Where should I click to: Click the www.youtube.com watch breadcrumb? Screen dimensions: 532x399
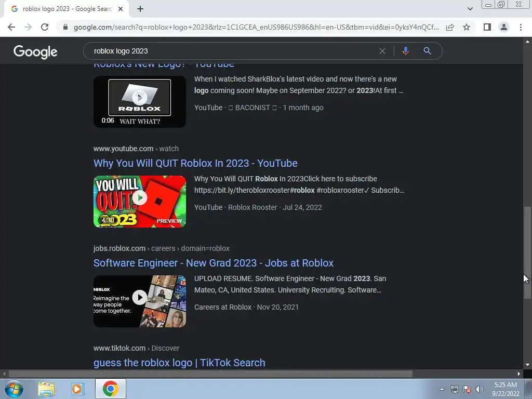[x=136, y=149]
